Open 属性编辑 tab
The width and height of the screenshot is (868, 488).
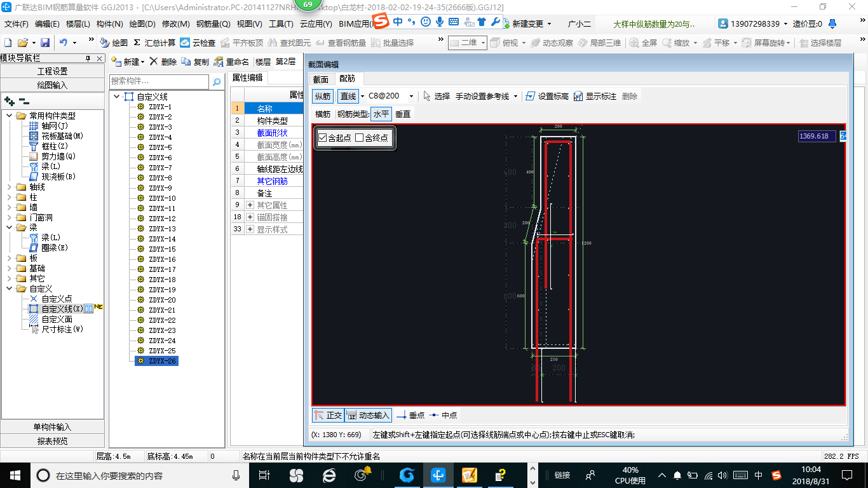[x=247, y=78]
